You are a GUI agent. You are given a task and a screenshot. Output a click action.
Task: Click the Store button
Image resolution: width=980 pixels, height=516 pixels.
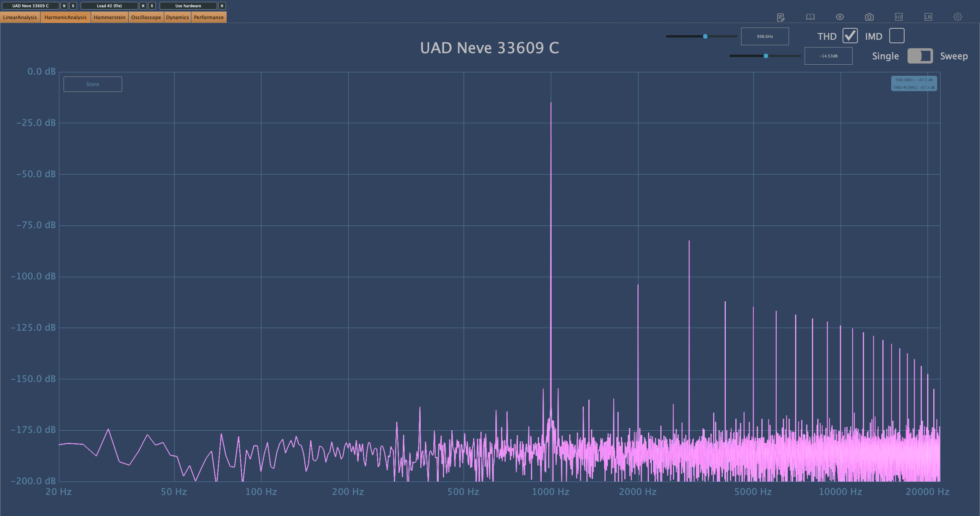click(x=93, y=84)
